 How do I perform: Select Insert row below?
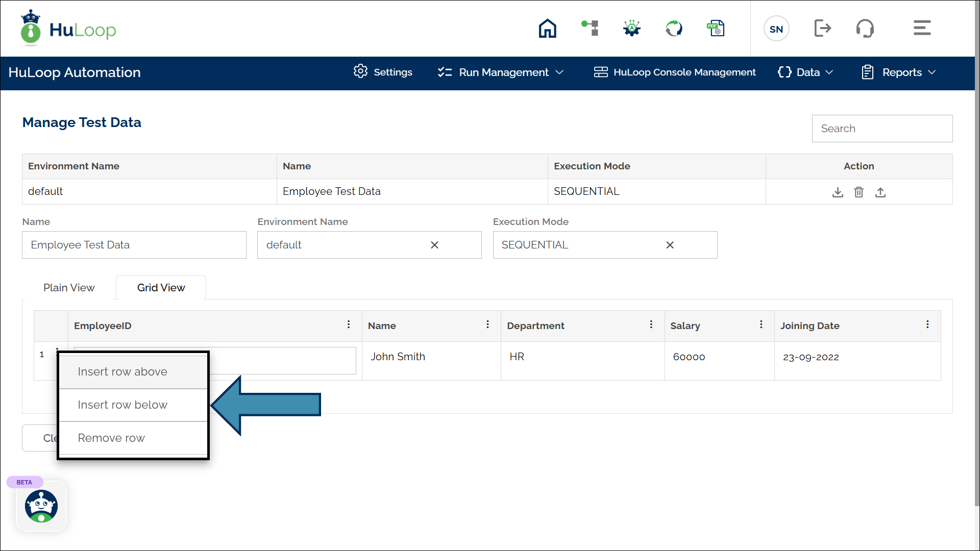tap(122, 405)
